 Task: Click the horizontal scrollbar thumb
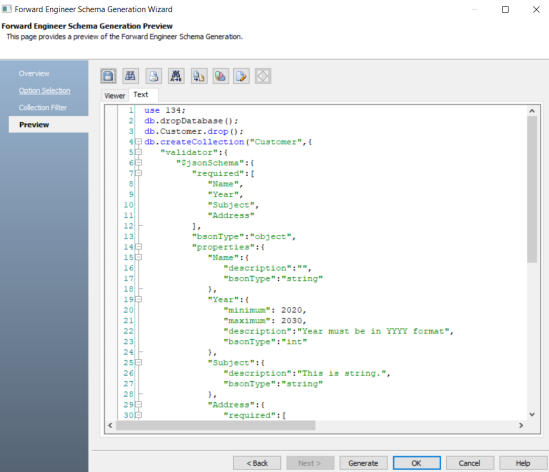(216, 425)
